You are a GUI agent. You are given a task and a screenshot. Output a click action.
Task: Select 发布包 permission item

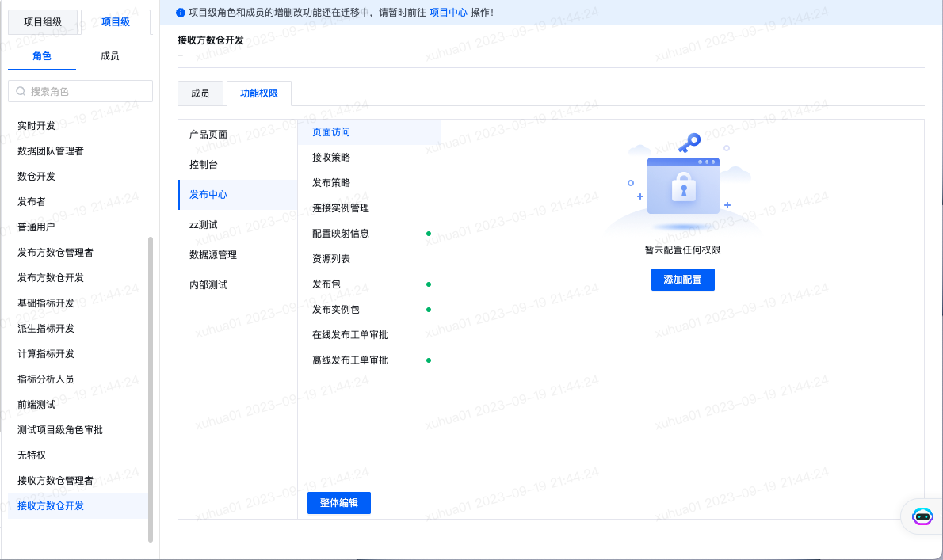tap(369, 284)
